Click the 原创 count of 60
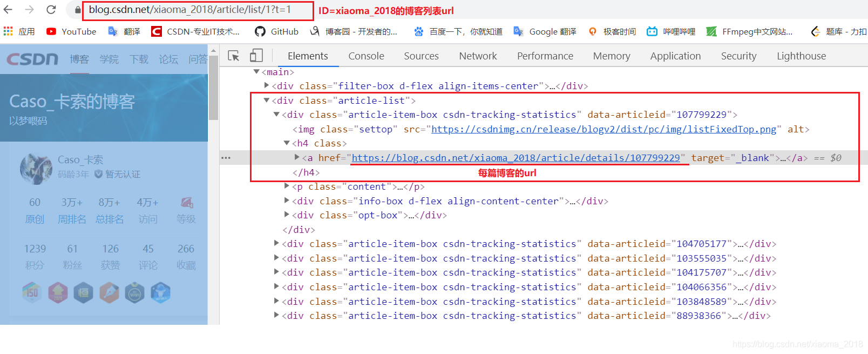Image resolution: width=868 pixels, height=354 pixels. pyautogui.click(x=35, y=202)
